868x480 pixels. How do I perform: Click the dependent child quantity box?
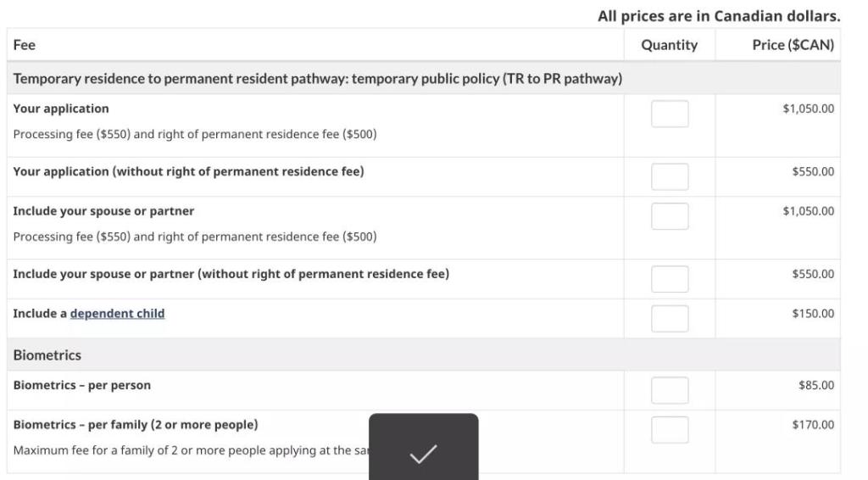(x=670, y=319)
